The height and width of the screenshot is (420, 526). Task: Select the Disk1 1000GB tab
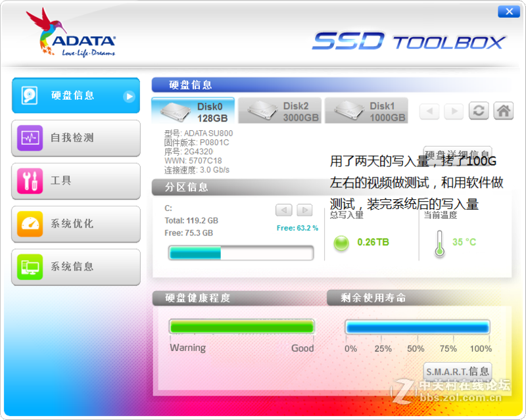coord(366,110)
